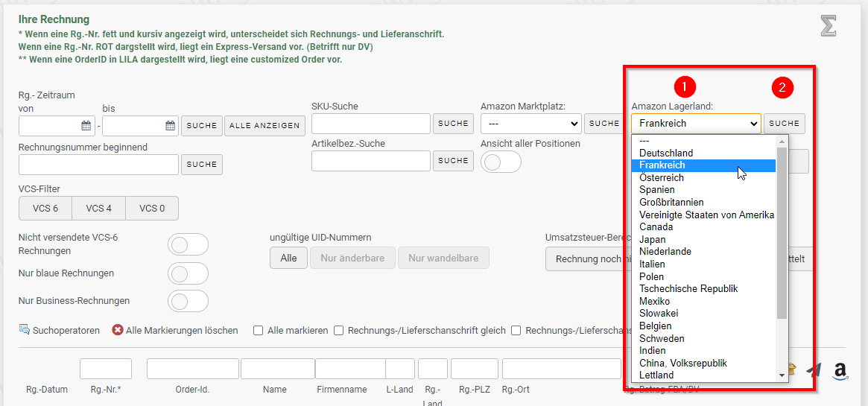Toggle Ansicht aller Positionen switch
The height and width of the screenshot is (406, 868).
pos(501,162)
